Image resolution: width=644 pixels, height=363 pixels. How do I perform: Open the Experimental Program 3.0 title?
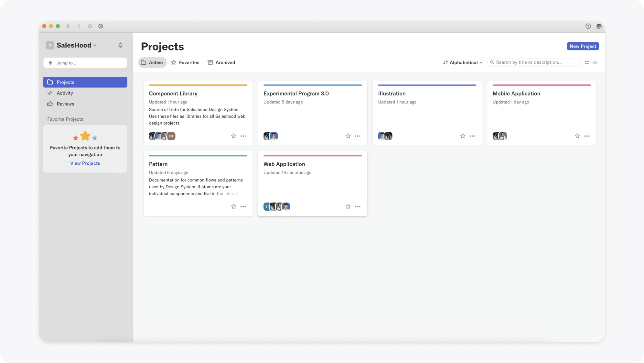click(296, 93)
